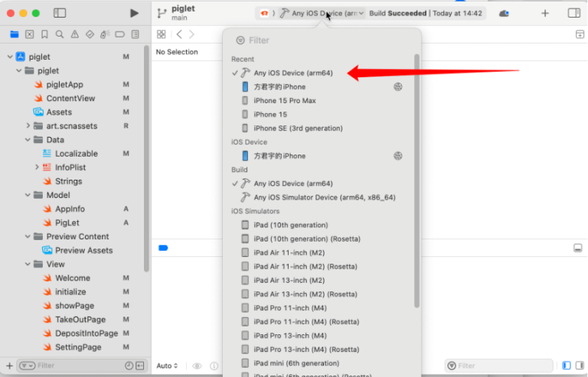This screenshot has width=588, height=377.
Task: Open the Auto variables scope dropdown
Action: click(167, 366)
